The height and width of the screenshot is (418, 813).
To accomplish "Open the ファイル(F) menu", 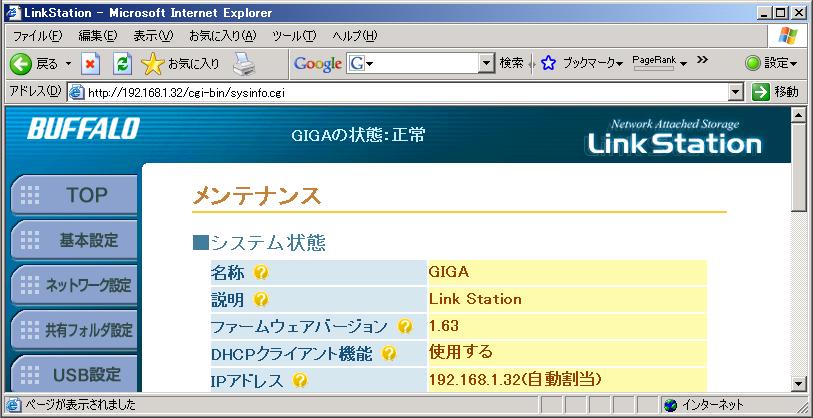I will 37,36.
